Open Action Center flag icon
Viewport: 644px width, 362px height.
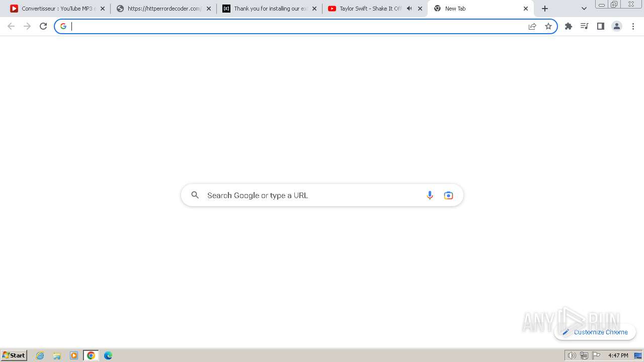tap(596, 355)
